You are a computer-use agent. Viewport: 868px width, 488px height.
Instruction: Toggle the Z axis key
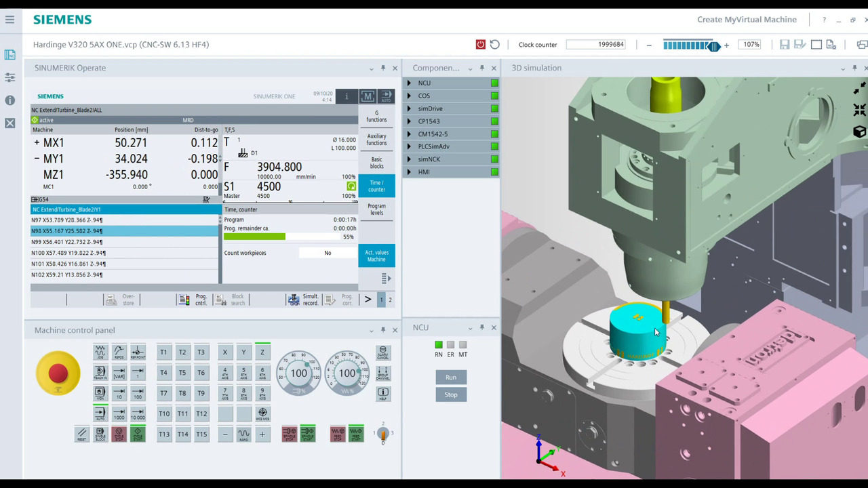pos(262,352)
